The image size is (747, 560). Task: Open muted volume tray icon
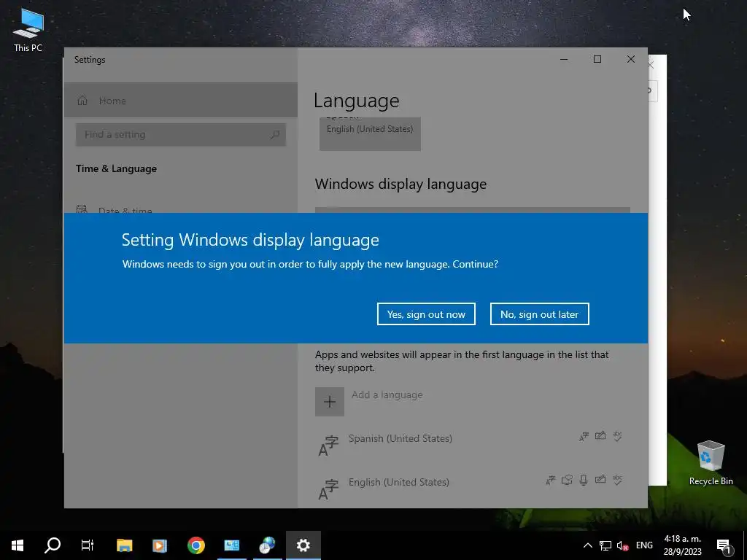622,545
